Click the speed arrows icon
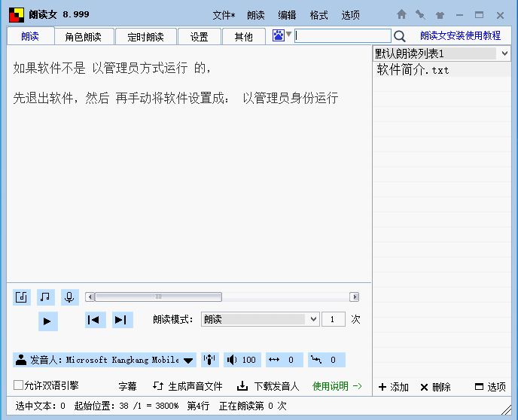This screenshot has width=518, height=420. click(x=274, y=360)
